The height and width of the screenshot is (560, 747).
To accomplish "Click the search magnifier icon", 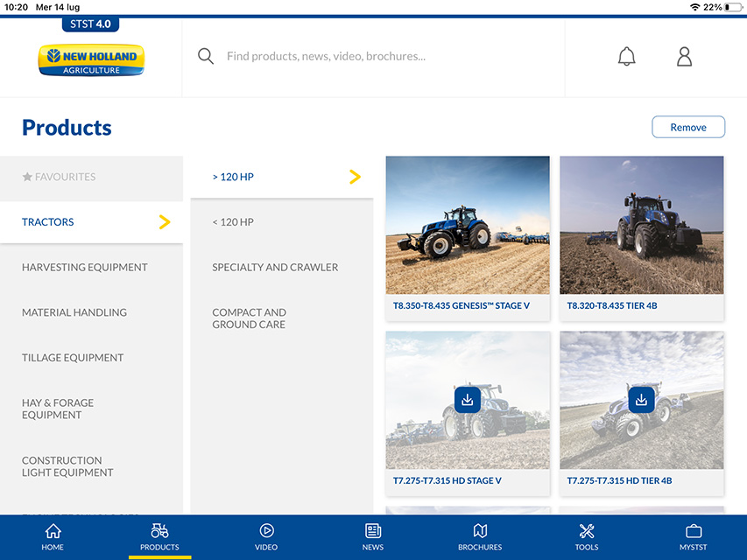I will click(205, 56).
